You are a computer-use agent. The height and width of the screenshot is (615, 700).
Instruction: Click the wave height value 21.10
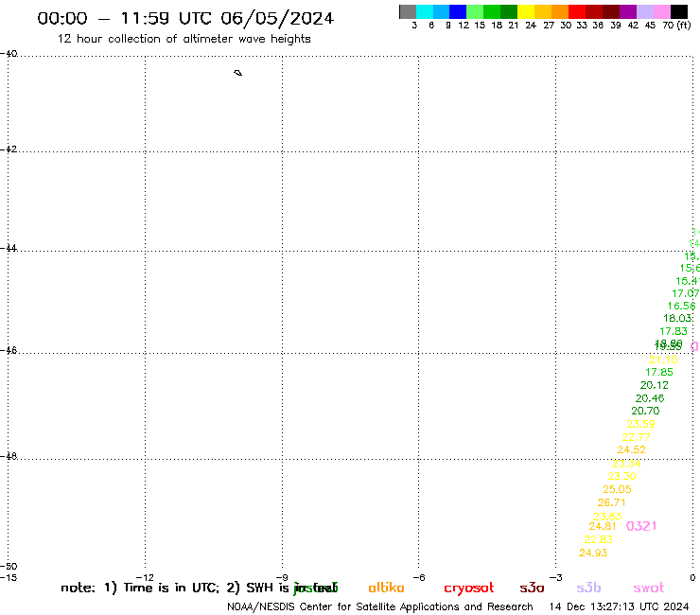663,360
